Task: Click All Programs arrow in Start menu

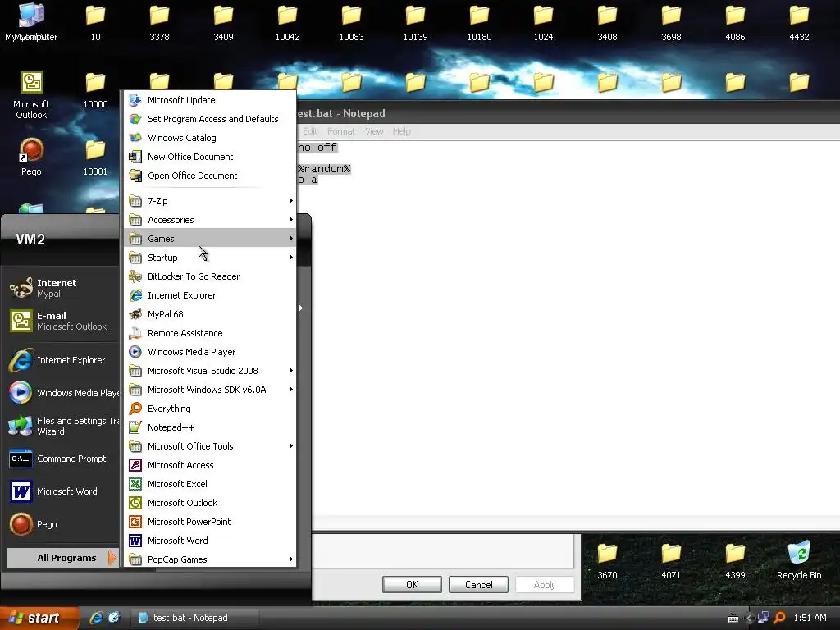Action: (112, 558)
